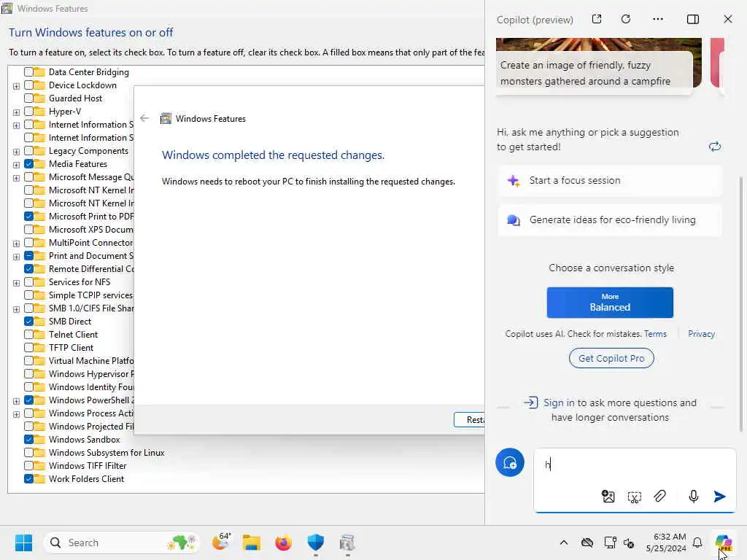This screenshot has height=560, width=747.
Task: Expand Services for NFS node
Action: [16, 283]
